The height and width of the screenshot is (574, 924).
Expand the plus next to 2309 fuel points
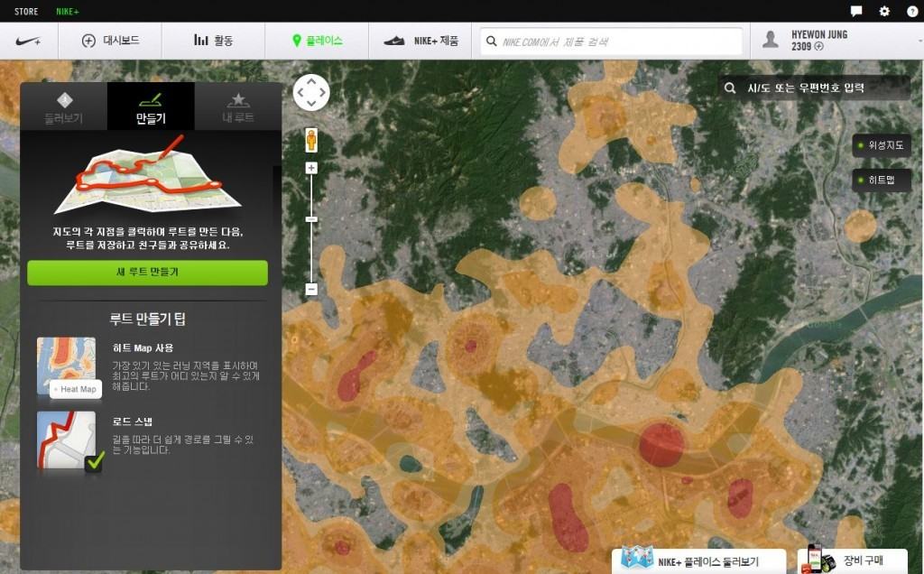pos(819,46)
